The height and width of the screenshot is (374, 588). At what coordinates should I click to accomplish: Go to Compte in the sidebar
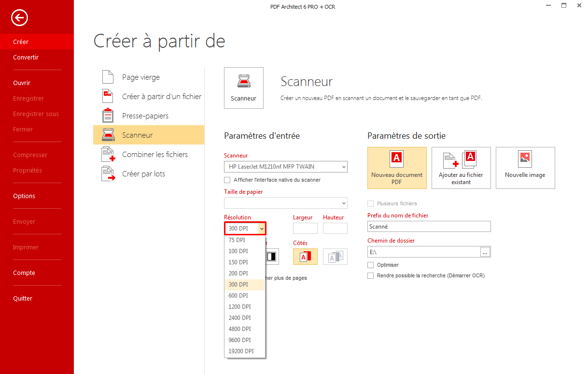pos(37,273)
